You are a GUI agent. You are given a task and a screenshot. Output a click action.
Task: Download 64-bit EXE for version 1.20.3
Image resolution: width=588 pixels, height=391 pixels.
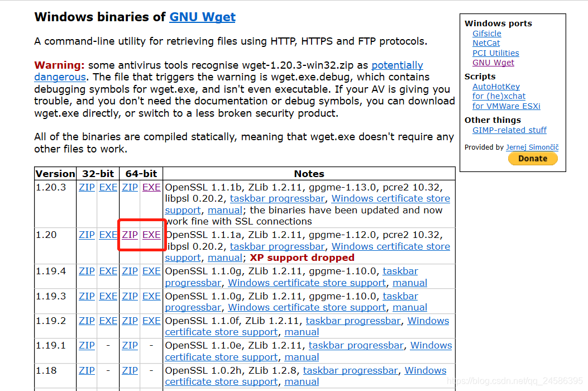(151, 187)
